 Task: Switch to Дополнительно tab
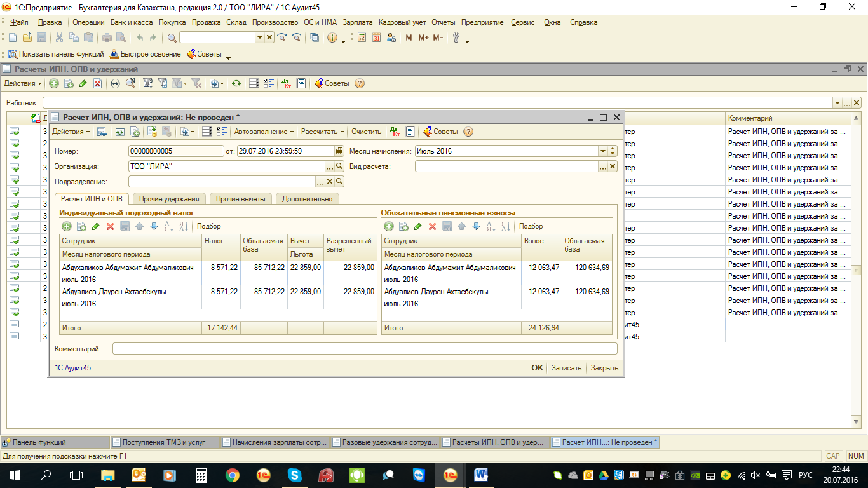pyautogui.click(x=308, y=199)
